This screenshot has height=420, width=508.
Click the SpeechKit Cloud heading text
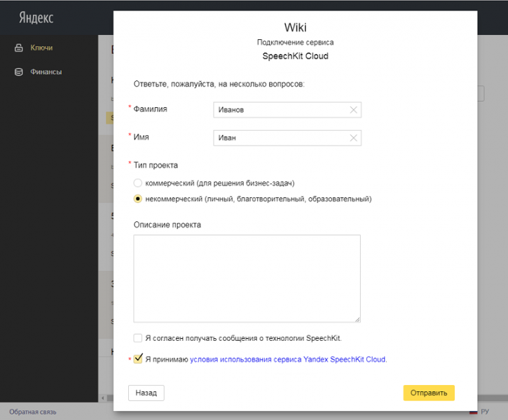[295, 56]
